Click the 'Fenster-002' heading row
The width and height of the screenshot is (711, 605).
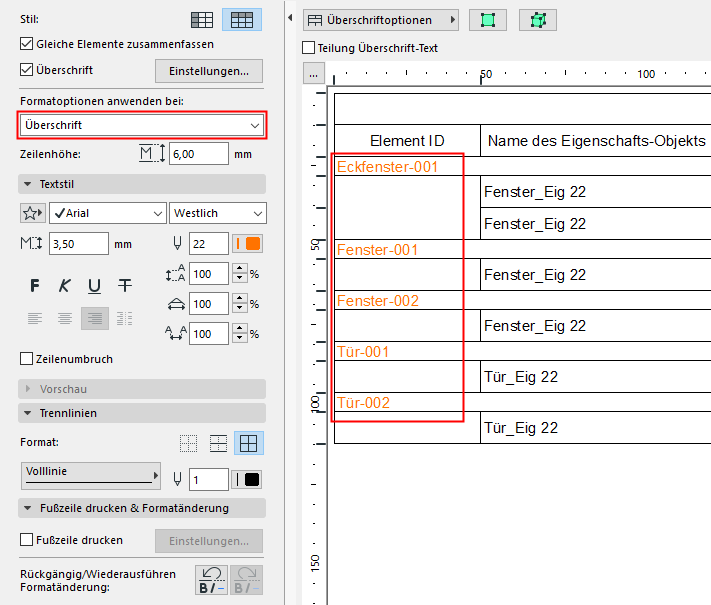(x=522, y=301)
